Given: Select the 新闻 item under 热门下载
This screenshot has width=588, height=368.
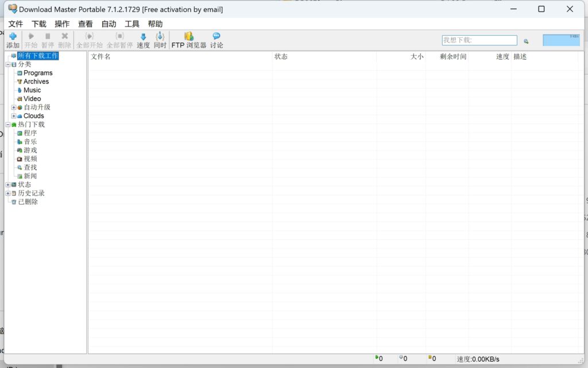Looking at the screenshot, I should pos(30,176).
